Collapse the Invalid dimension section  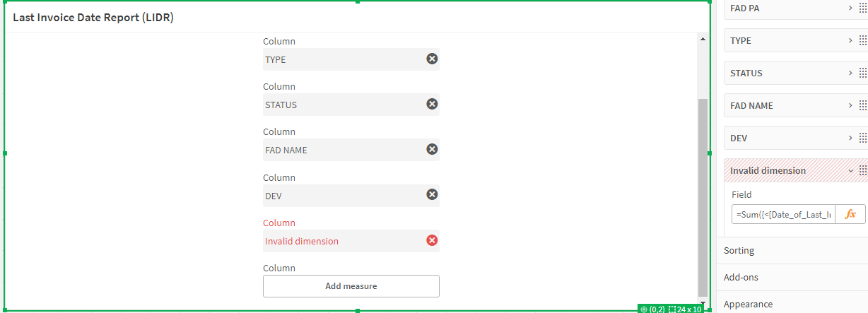click(850, 170)
